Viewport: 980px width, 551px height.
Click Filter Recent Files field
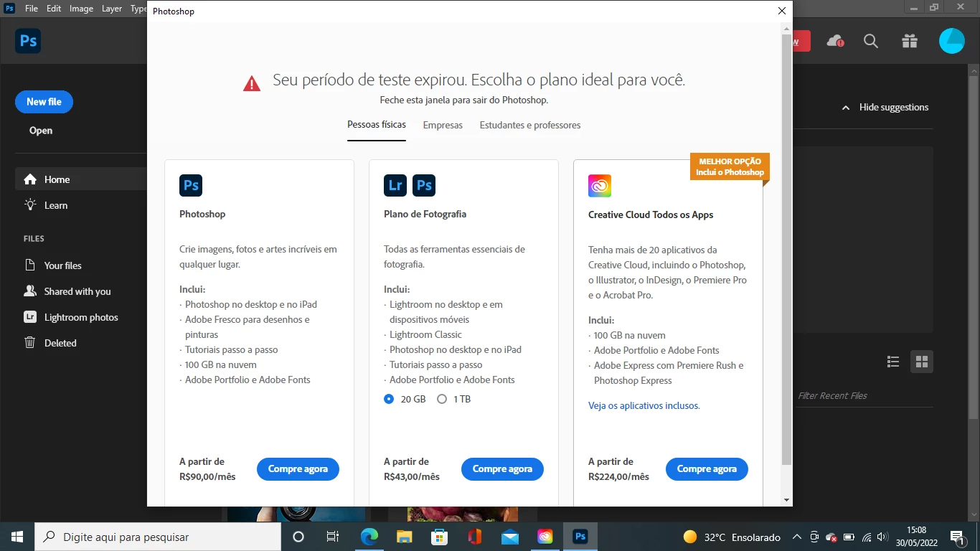[x=864, y=395]
